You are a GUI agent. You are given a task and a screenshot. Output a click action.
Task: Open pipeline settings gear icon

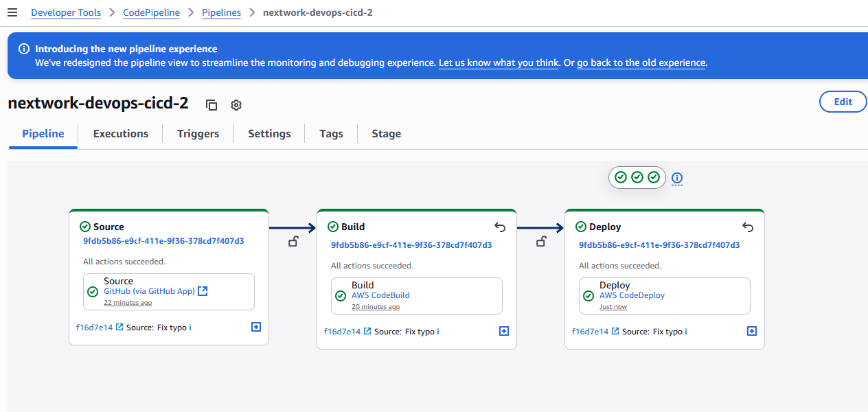[236, 105]
